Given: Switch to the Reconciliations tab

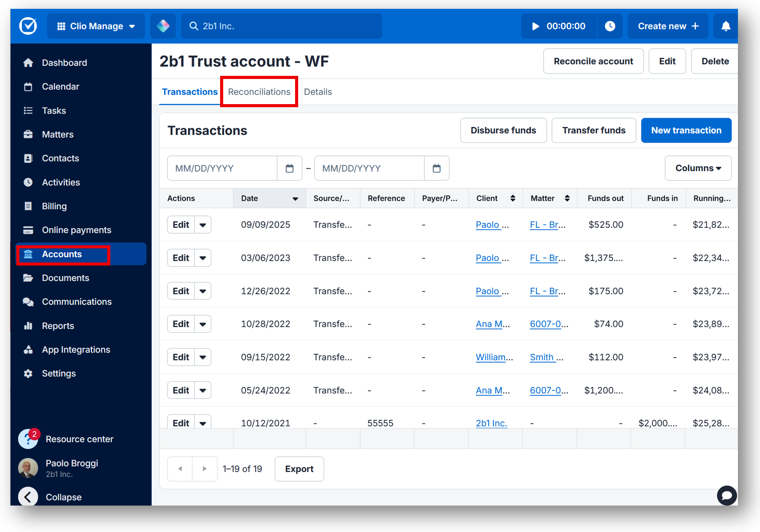Looking at the screenshot, I should (x=259, y=92).
